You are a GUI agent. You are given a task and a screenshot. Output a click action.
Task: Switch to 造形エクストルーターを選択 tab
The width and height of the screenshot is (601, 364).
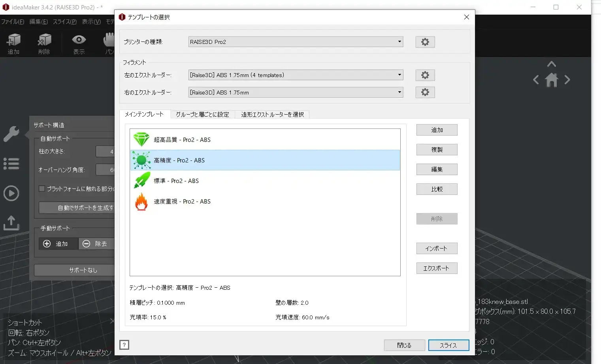pos(272,115)
